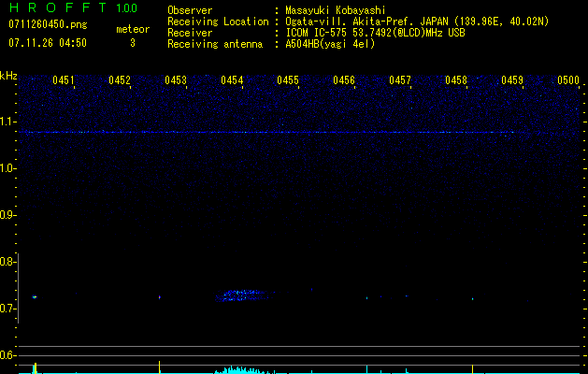The height and width of the screenshot is (374, 588).
Task: Click the 0.9 kHz axis label
Action: [7, 215]
